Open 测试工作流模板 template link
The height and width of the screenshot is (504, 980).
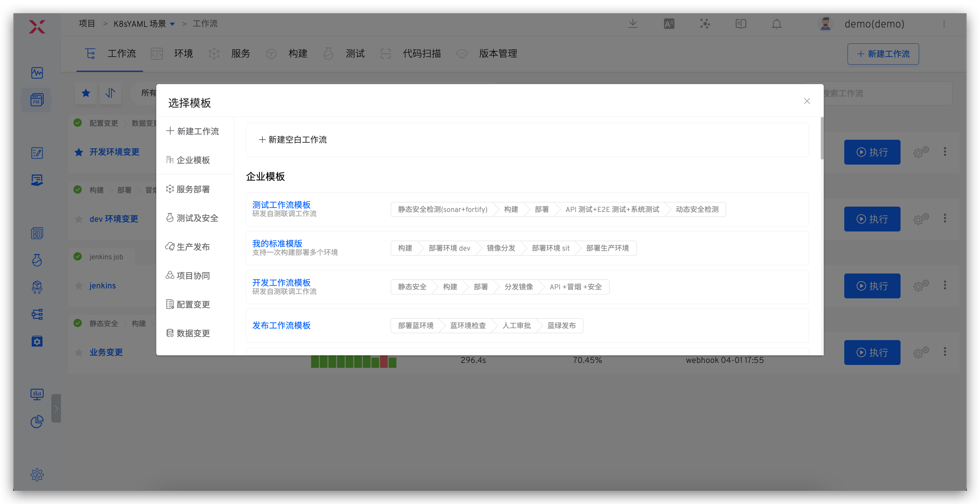coord(281,205)
